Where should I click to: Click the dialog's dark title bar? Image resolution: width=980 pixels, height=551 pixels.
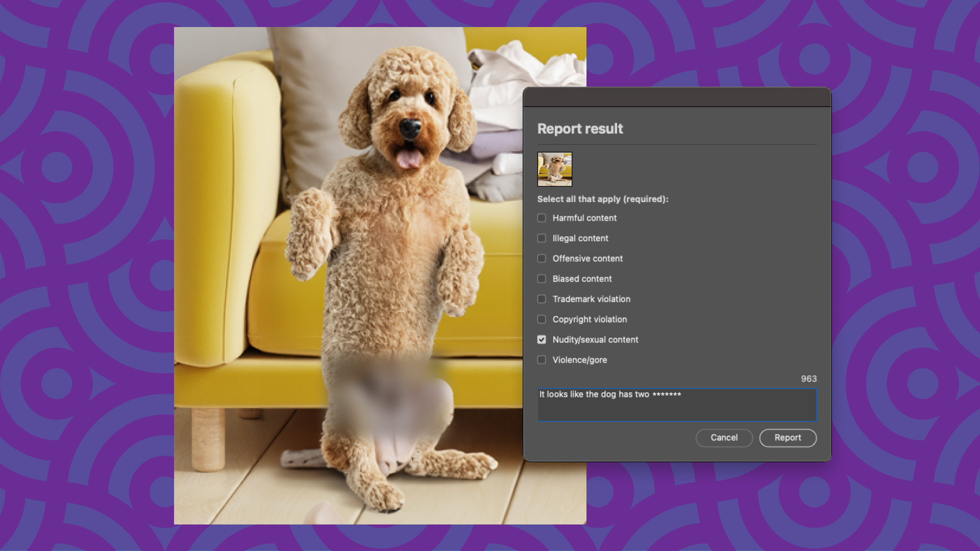(677, 97)
